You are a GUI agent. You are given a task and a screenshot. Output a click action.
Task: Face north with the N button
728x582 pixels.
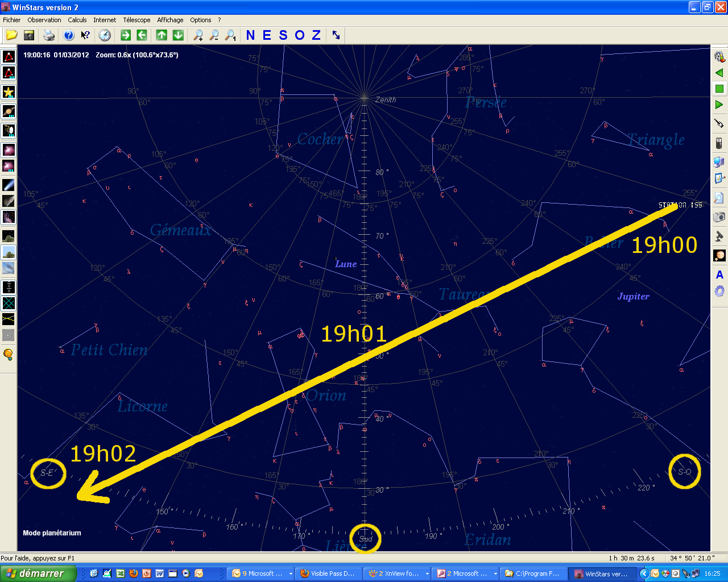[x=250, y=35]
